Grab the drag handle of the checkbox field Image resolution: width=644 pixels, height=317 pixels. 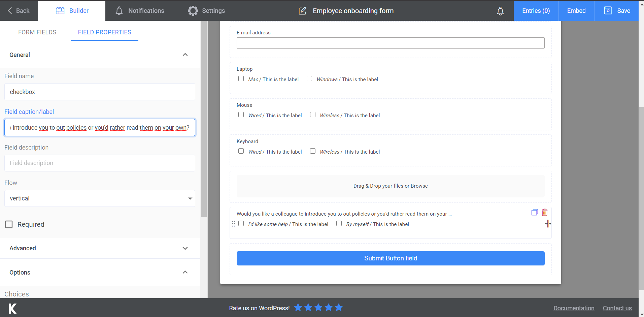(x=233, y=223)
